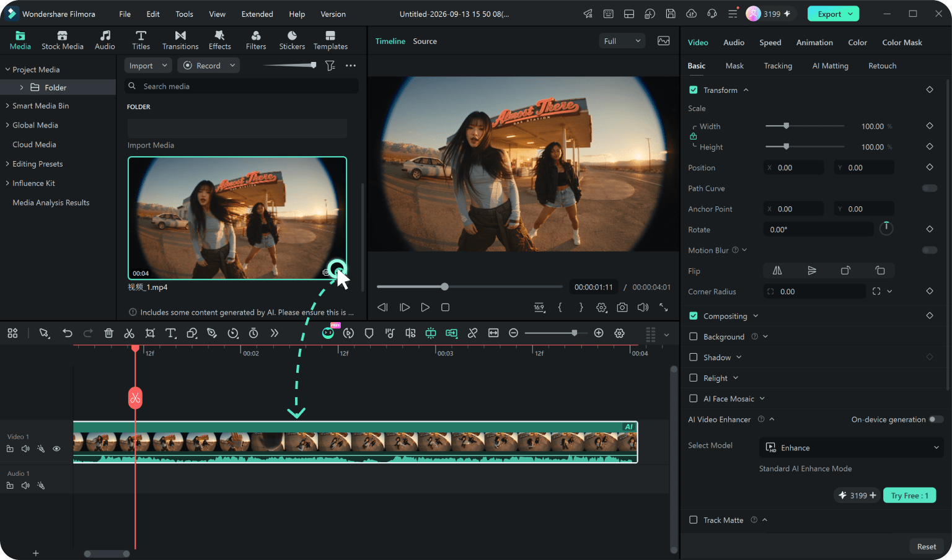Click the Try Free: 1 button

click(x=909, y=496)
